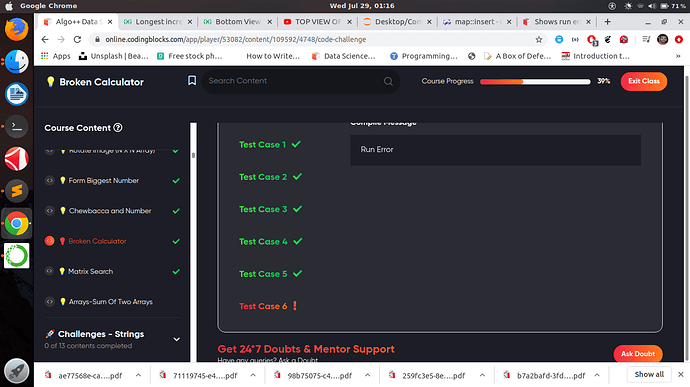Click the address bar URL
Screen dimensions: 690x387
(235, 40)
